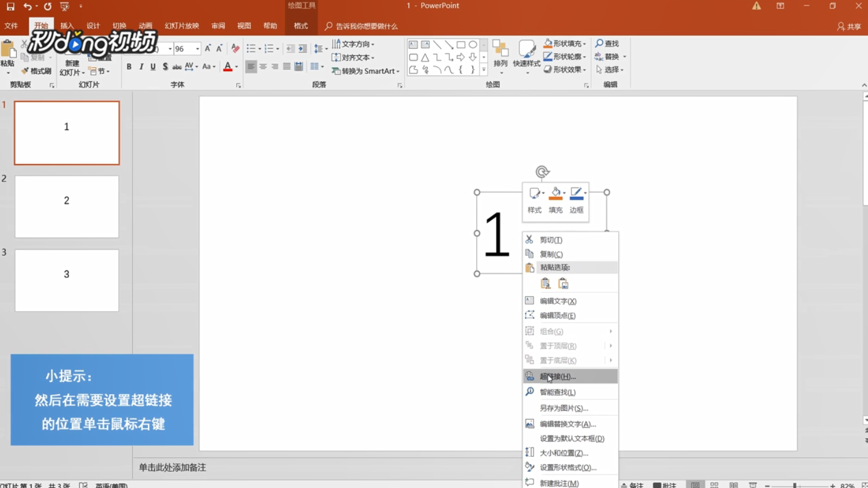Justify the text alignment
The height and width of the screenshot is (488, 868).
coord(287,67)
